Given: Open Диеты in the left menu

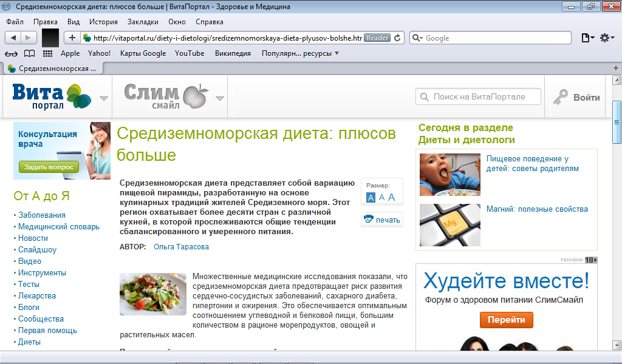Looking at the screenshot, I should click(29, 342).
